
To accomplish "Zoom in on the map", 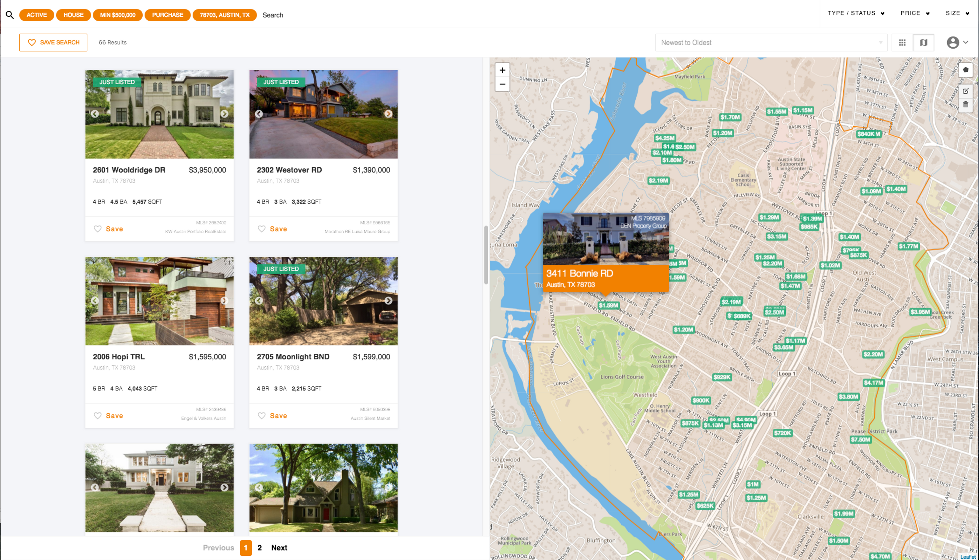I will click(502, 70).
